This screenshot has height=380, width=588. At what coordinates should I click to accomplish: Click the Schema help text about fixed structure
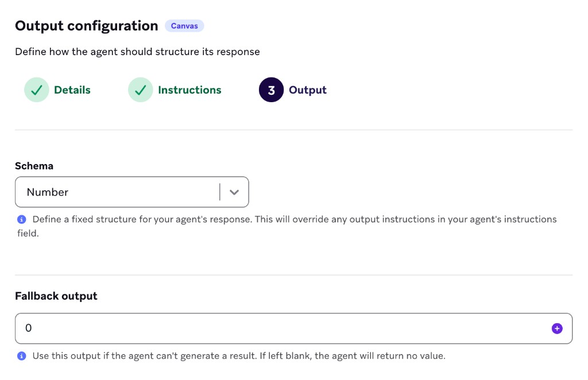(287, 226)
